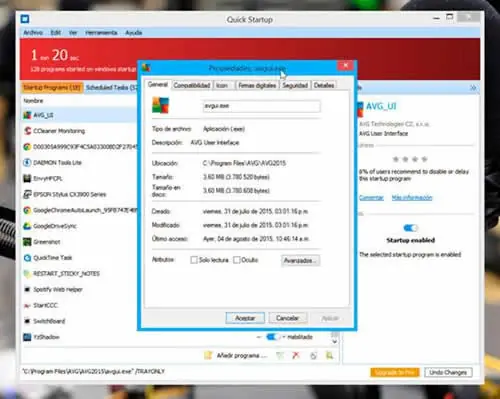Click Añadir programa... label in toolbar
The height and width of the screenshot is (399, 500).
click(x=242, y=356)
